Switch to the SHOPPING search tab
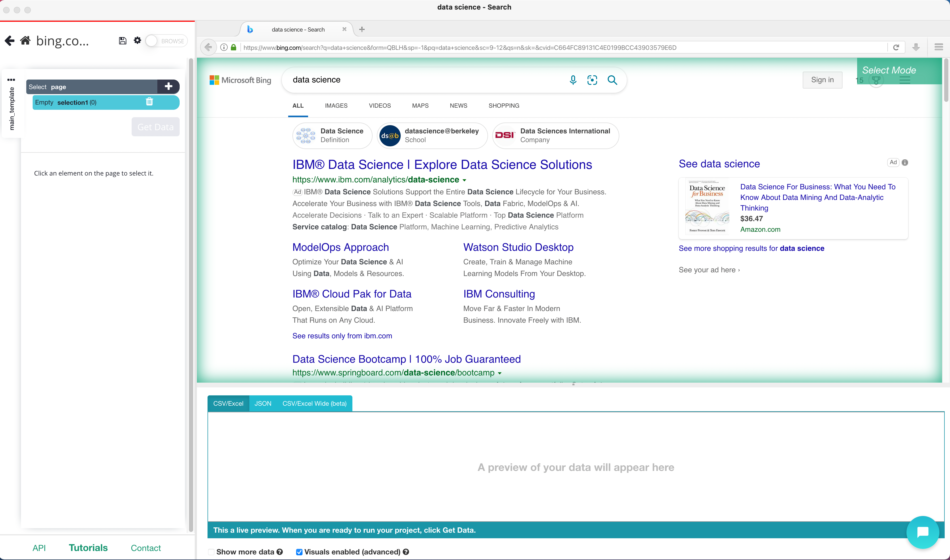Image resolution: width=950 pixels, height=560 pixels. (504, 106)
